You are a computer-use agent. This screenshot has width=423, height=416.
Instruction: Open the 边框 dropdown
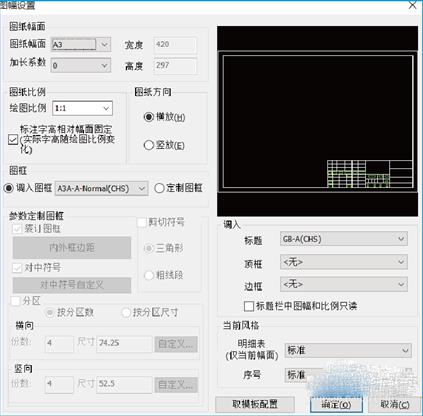(344, 285)
